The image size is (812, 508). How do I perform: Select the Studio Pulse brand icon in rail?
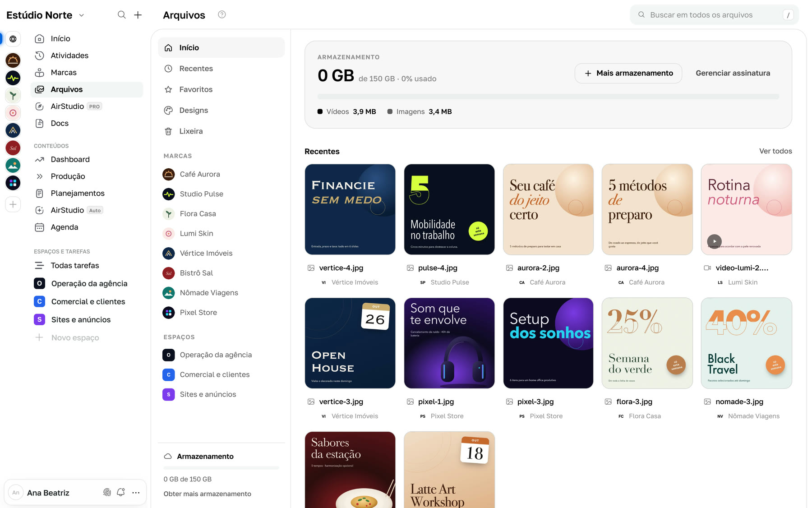click(x=13, y=78)
